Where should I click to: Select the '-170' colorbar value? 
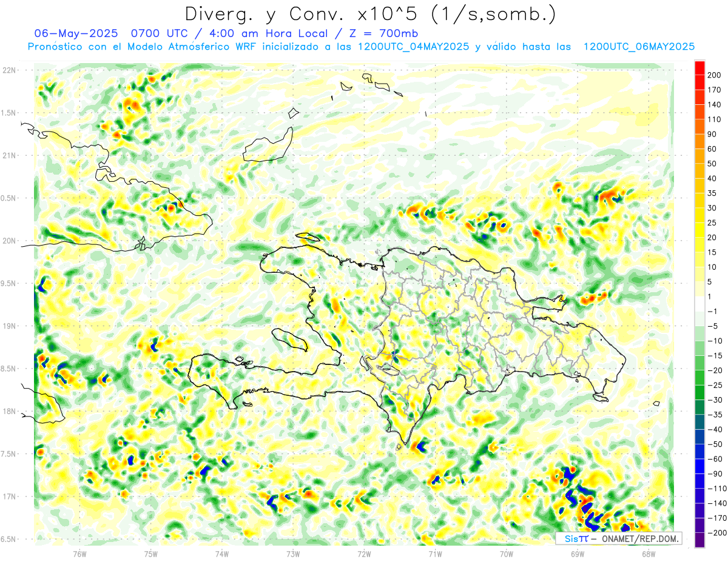(716, 518)
